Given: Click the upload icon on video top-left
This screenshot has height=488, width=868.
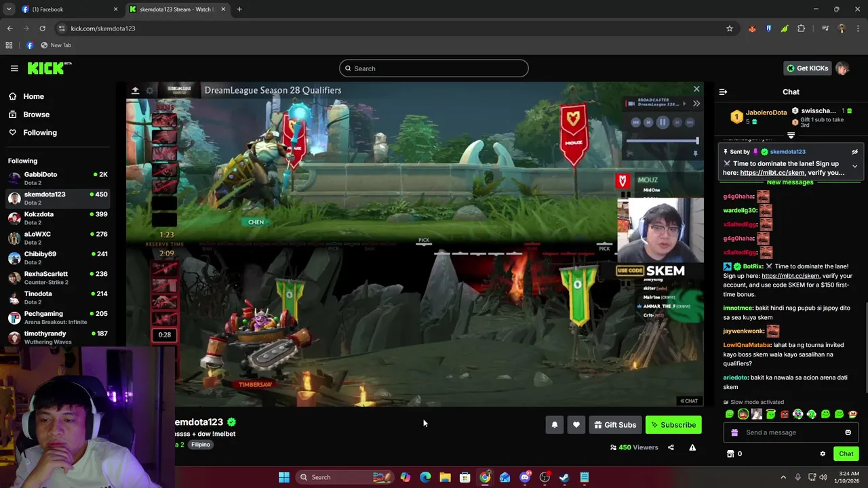Looking at the screenshot, I should [135, 90].
